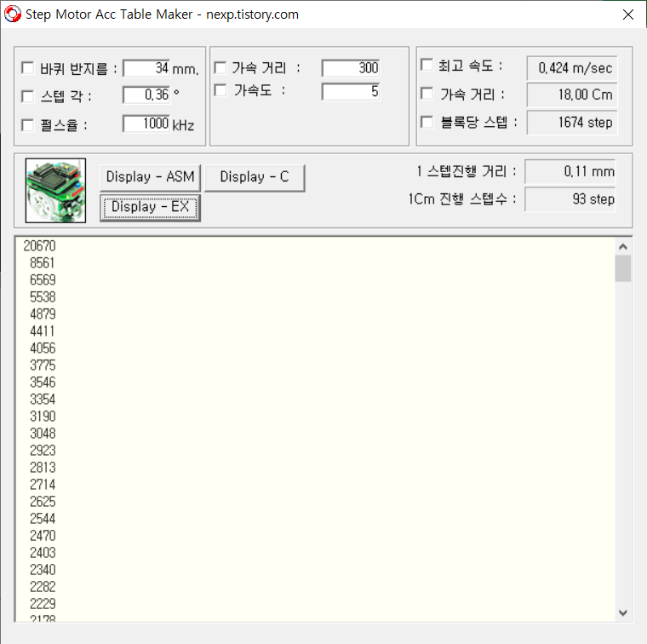Image resolution: width=647 pixels, height=644 pixels.
Task: Click the robot board thumbnail image
Action: (x=55, y=190)
